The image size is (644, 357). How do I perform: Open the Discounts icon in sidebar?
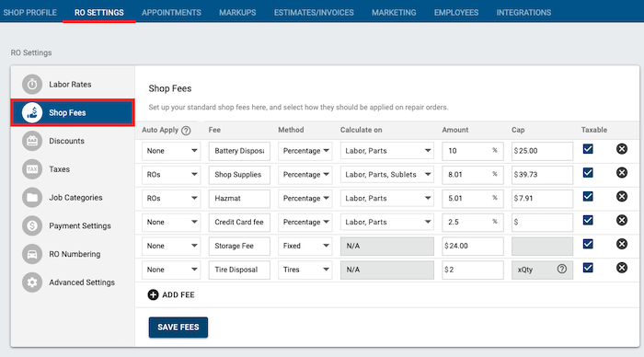32,141
